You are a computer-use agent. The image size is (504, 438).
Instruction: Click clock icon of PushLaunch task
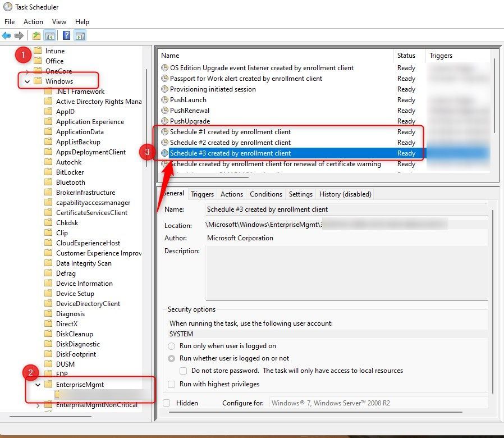[x=164, y=100]
